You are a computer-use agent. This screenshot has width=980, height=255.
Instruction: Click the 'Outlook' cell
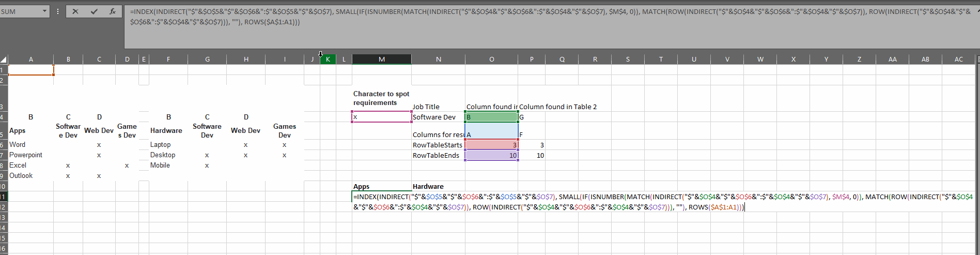(x=31, y=176)
